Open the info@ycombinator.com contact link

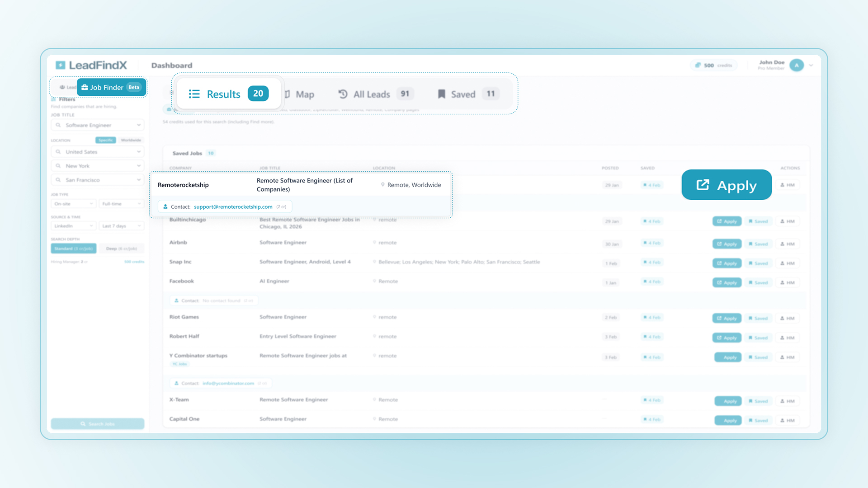click(x=228, y=383)
